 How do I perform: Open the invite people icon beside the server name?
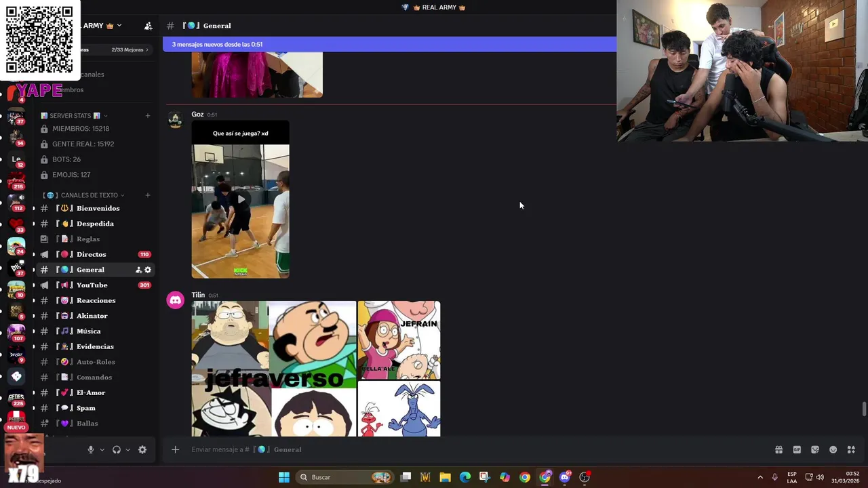click(149, 26)
